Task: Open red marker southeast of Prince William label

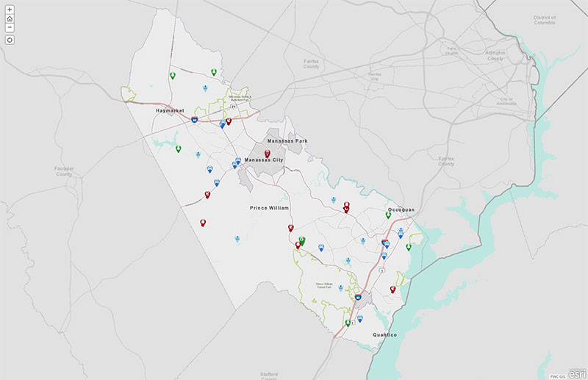Action: [x=290, y=228]
